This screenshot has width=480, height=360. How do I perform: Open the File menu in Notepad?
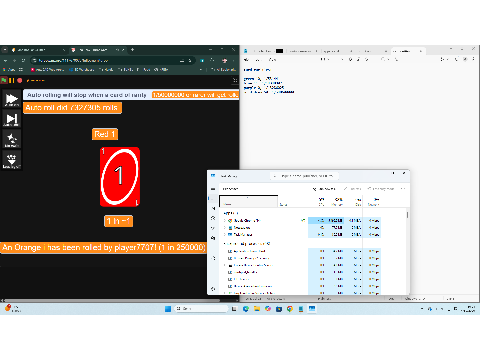pos(246,60)
